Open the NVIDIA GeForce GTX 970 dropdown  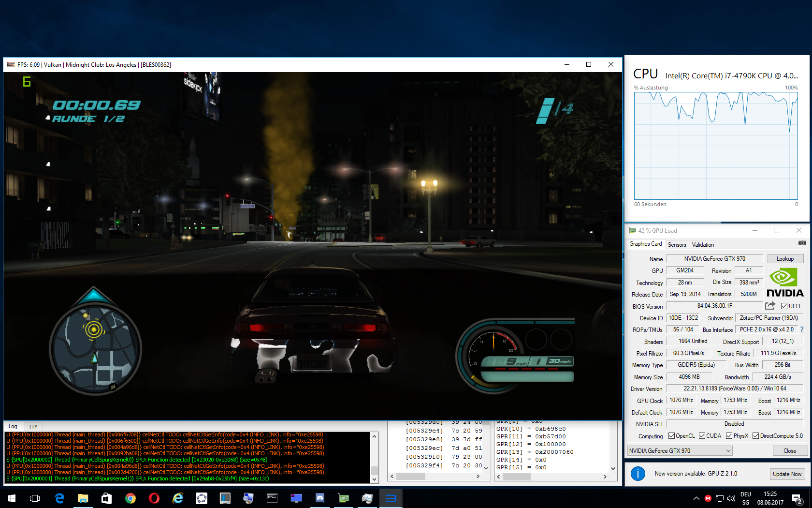(680, 451)
